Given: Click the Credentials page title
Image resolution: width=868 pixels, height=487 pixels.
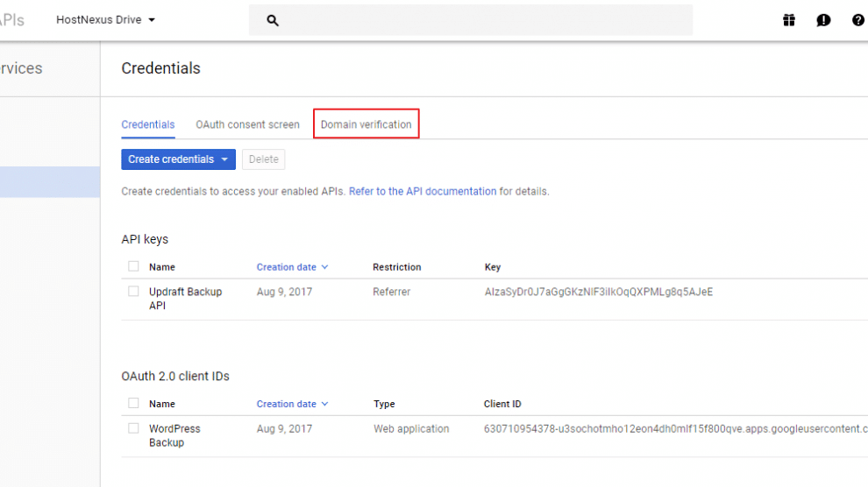Looking at the screenshot, I should click(160, 68).
